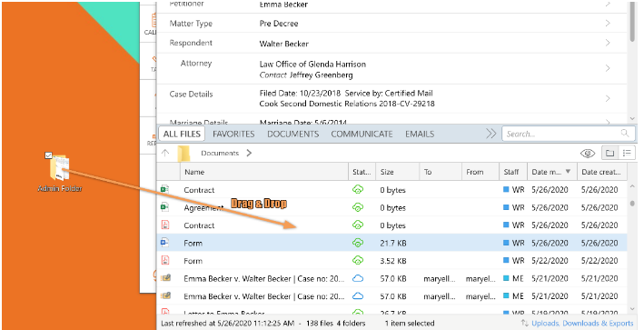Sort by the From column header

pyautogui.click(x=481, y=172)
